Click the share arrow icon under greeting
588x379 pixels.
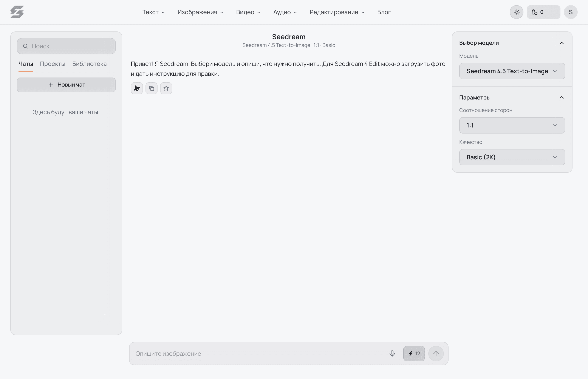pyautogui.click(x=137, y=88)
